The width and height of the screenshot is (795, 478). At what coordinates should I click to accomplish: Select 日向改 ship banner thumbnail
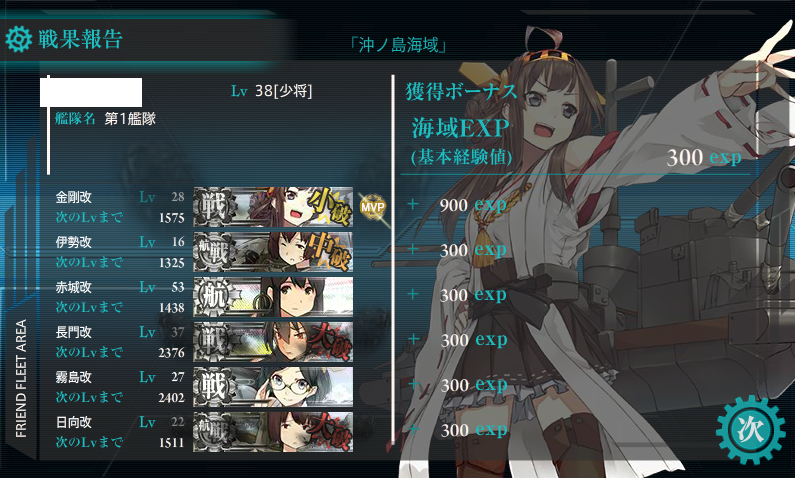pyautogui.click(x=273, y=432)
